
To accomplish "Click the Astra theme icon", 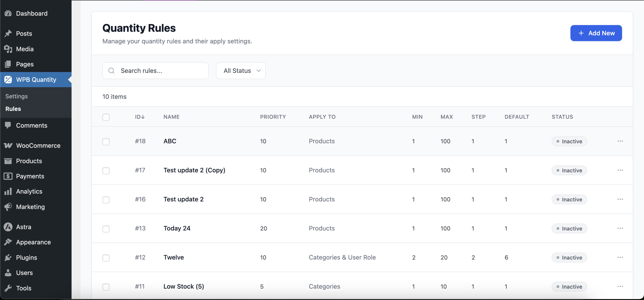I will click(8, 227).
